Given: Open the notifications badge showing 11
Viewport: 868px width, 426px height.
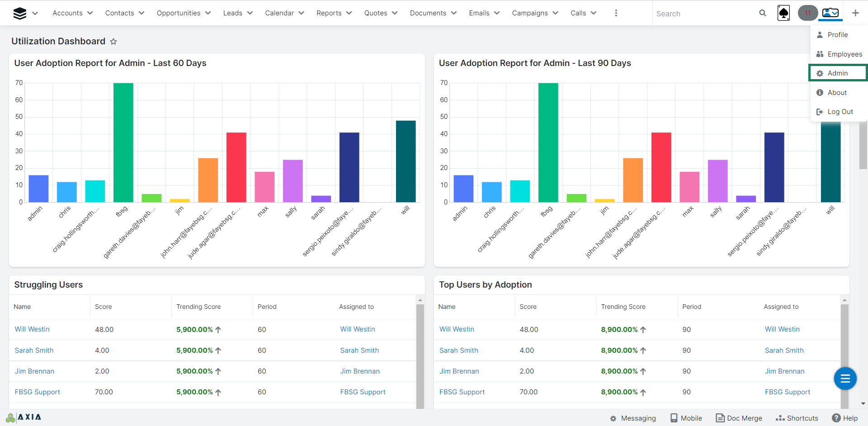Looking at the screenshot, I should point(807,13).
